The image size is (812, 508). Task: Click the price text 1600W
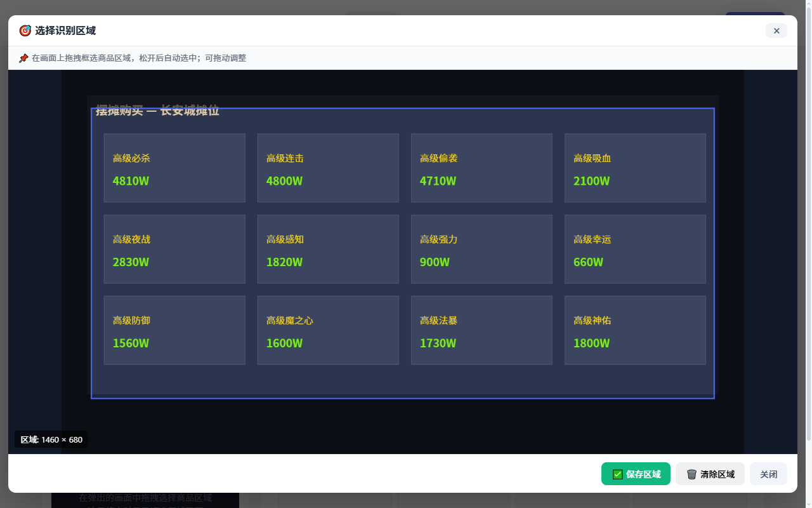284,344
